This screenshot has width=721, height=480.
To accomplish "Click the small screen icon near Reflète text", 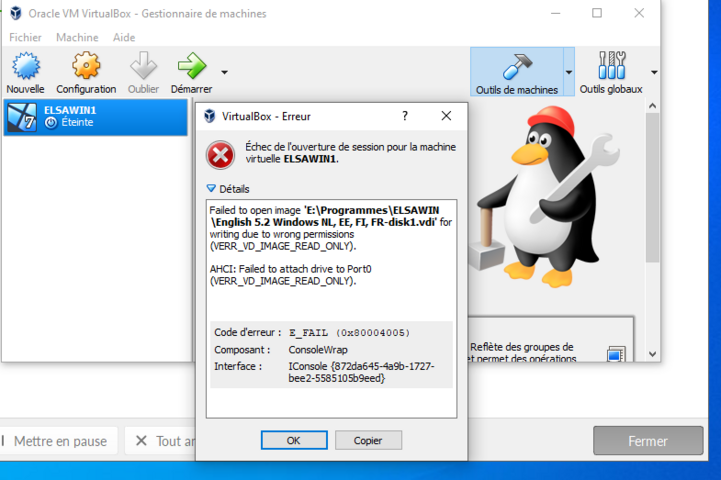I will coord(616,354).
